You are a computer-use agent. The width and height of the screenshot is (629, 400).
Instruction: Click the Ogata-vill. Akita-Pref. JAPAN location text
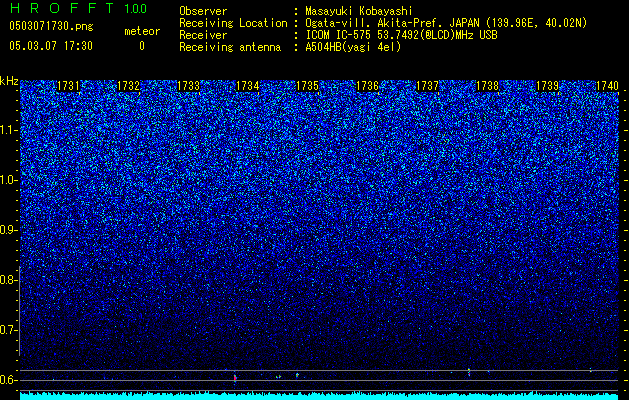(446, 24)
